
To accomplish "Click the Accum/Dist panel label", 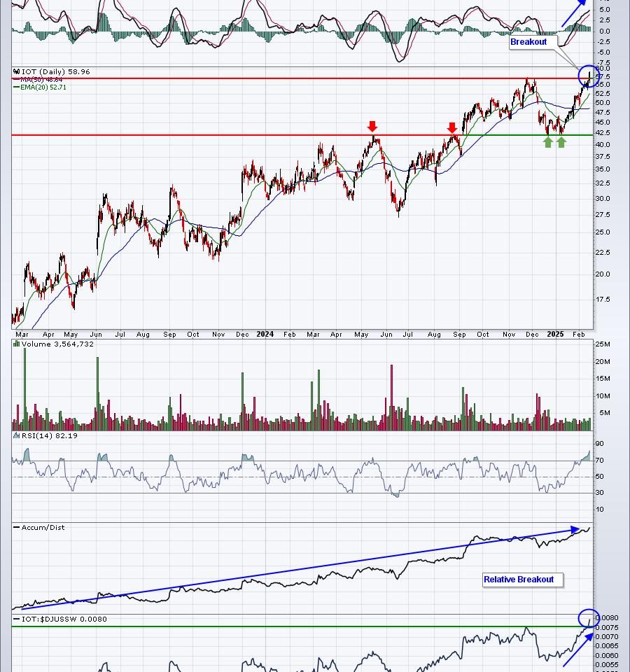I will pyautogui.click(x=43, y=528).
